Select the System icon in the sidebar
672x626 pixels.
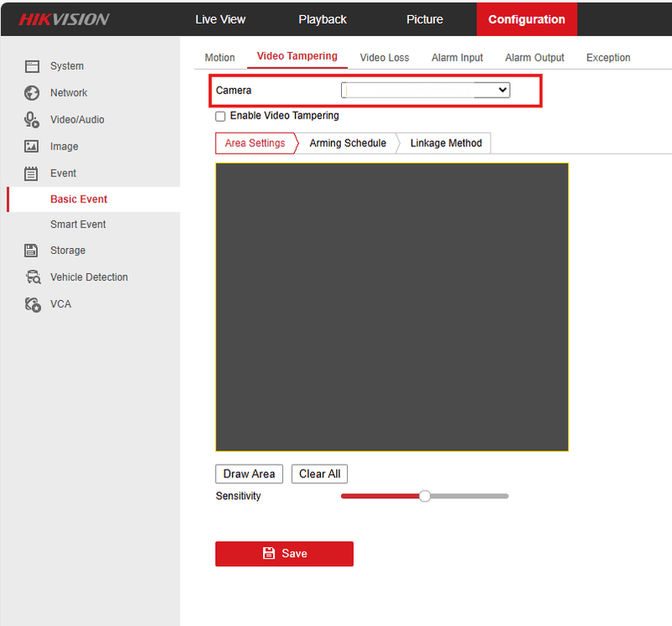[32, 66]
